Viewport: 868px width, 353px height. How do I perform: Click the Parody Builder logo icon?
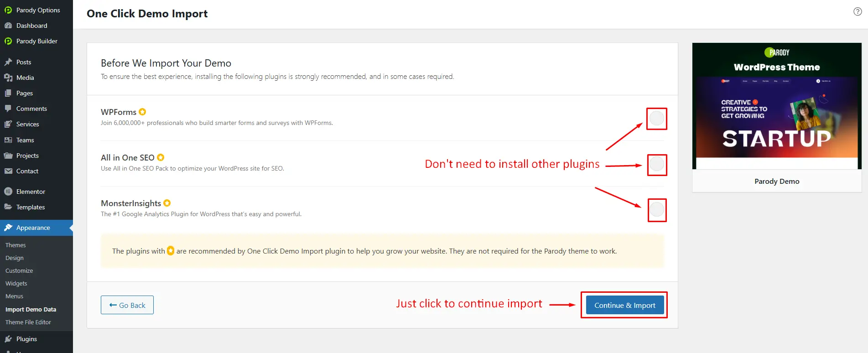coord(8,41)
